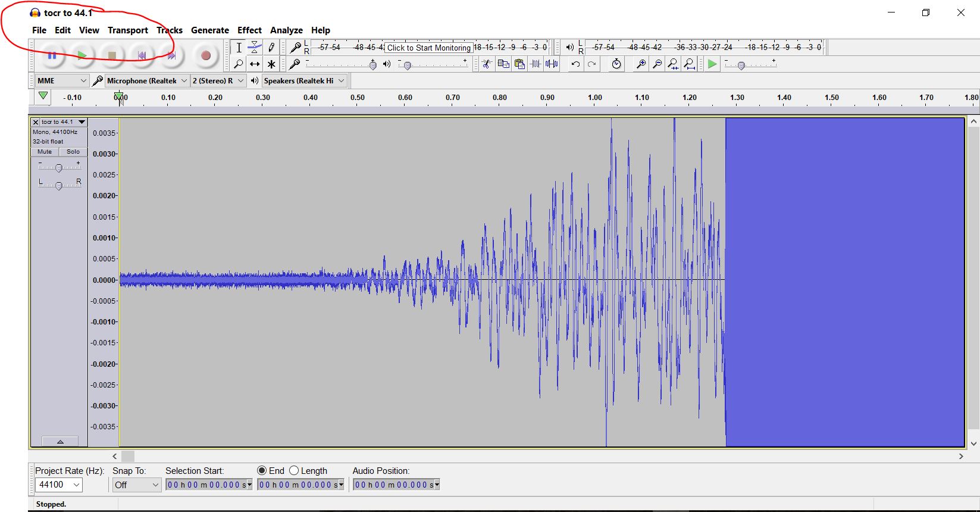Select the Time Shift tool

[x=255, y=64]
